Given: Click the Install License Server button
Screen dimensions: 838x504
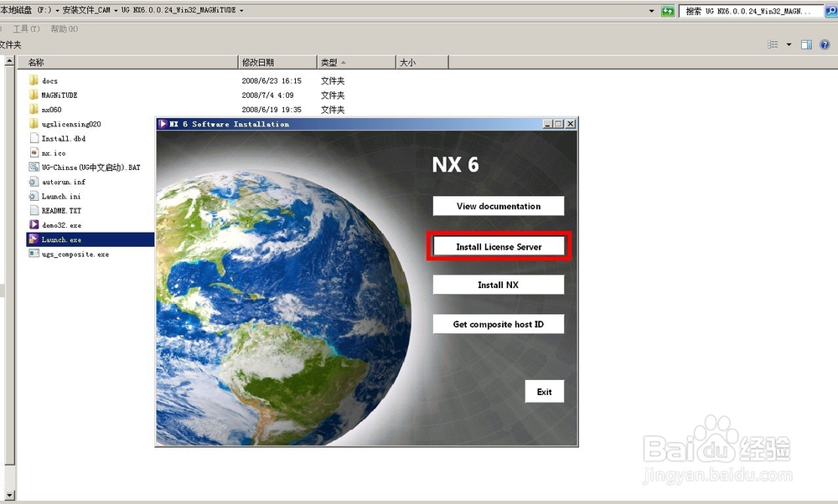Looking at the screenshot, I should point(498,247).
